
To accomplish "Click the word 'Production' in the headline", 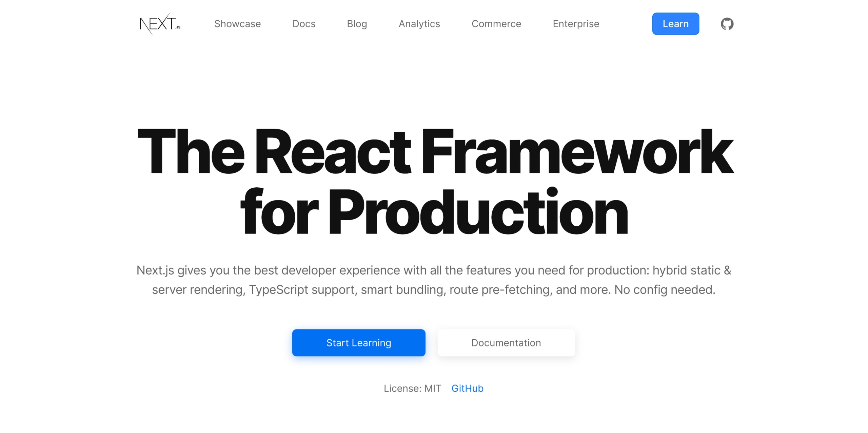I will click(x=478, y=212).
